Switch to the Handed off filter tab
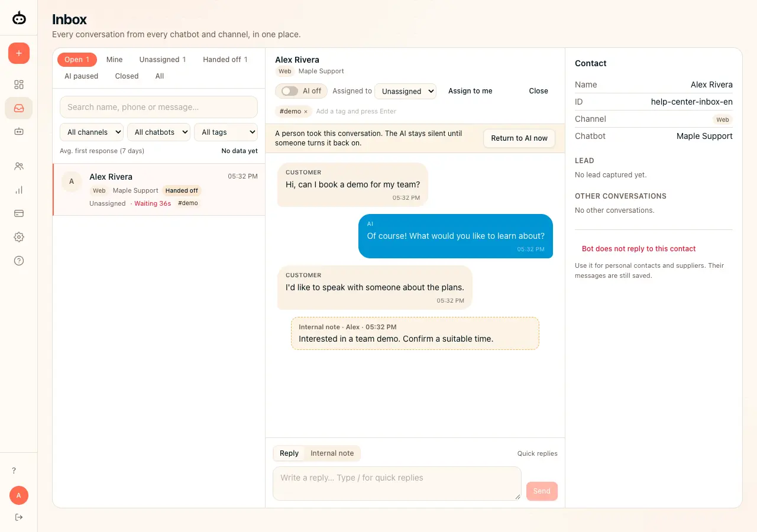The height and width of the screenshot is (532, 757). point(225,60)
